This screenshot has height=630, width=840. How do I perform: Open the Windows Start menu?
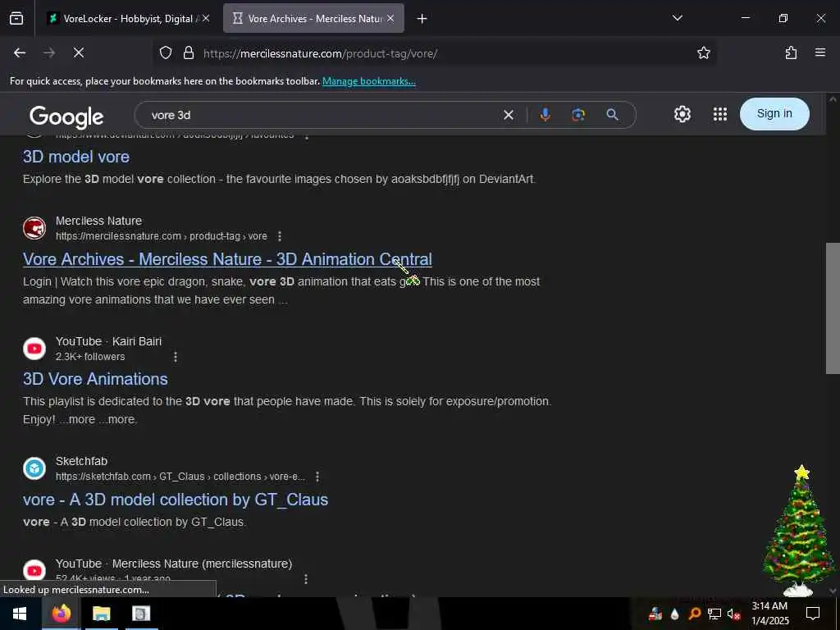point(20,614)
